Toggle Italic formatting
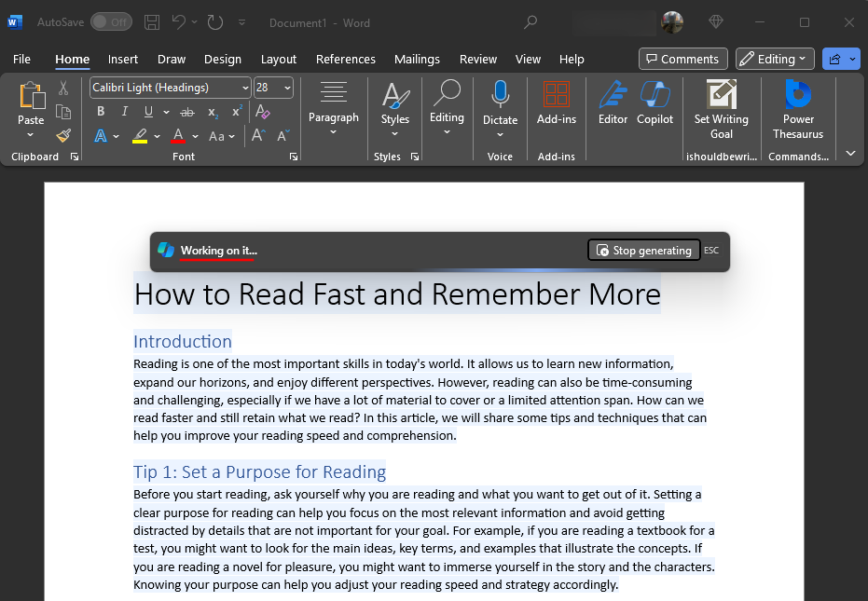 [125, 112]
